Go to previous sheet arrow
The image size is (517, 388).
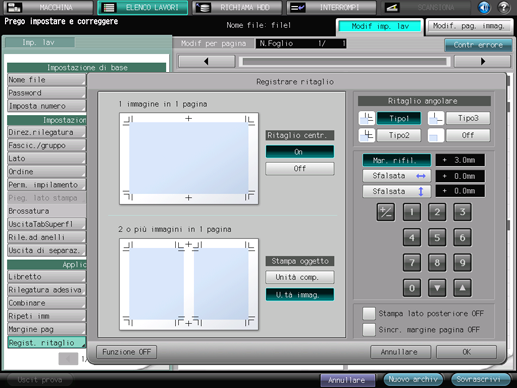click(207, 61)
